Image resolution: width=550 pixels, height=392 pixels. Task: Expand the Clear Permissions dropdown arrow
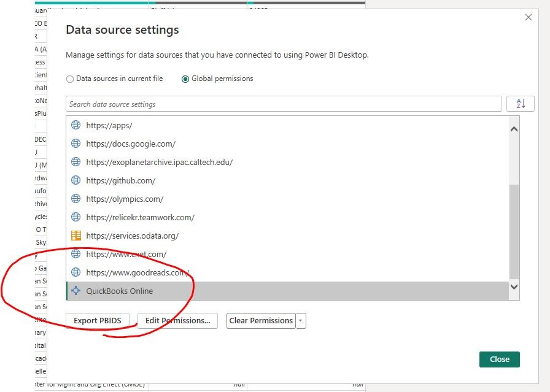(x=301, y=320)
